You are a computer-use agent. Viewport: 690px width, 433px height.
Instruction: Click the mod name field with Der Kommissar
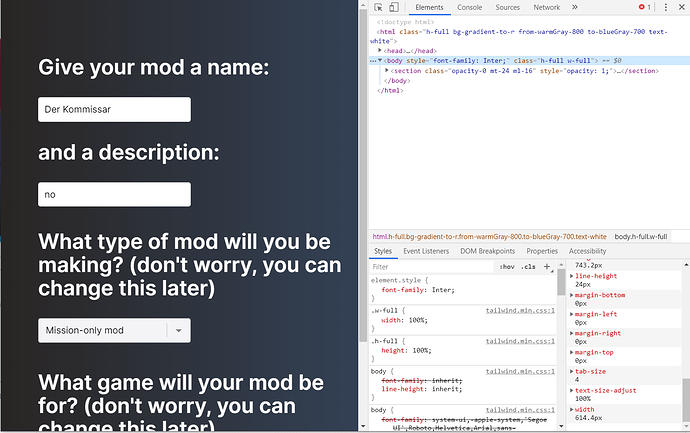(114, 110)
